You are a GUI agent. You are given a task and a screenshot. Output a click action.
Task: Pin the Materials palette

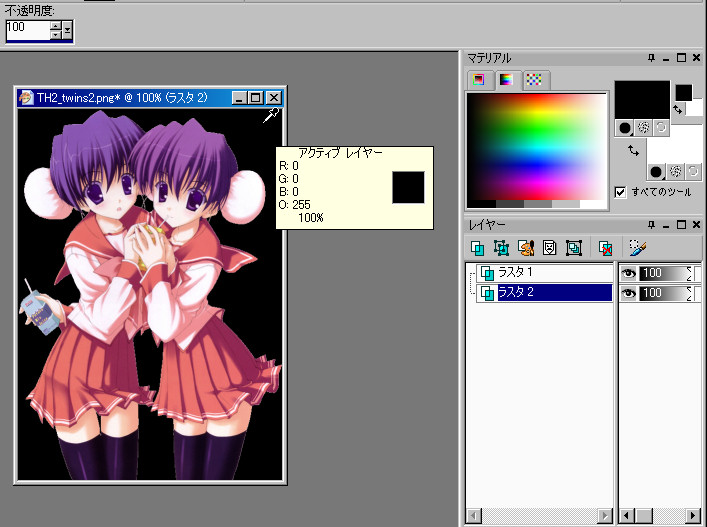pos(651,58)
